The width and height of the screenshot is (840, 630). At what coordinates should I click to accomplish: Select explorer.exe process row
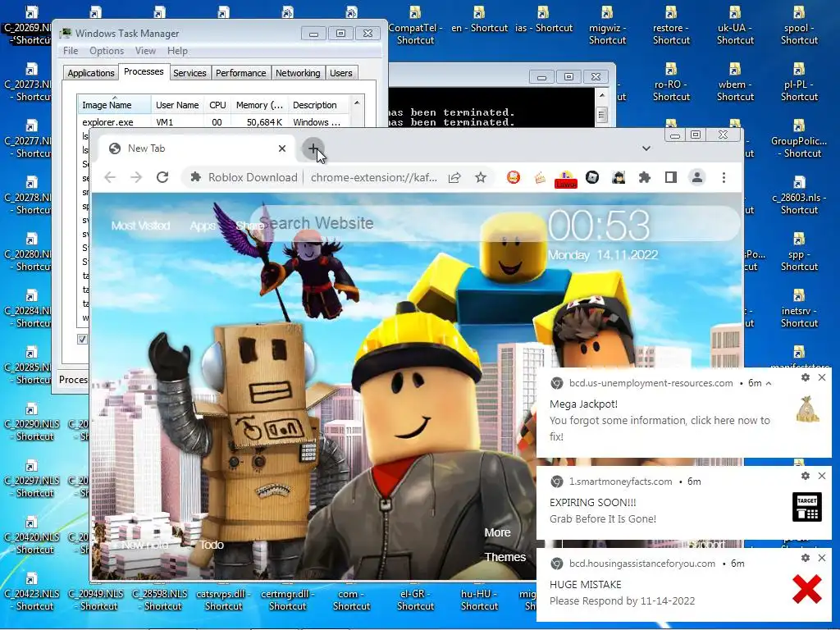pos(213,122)
